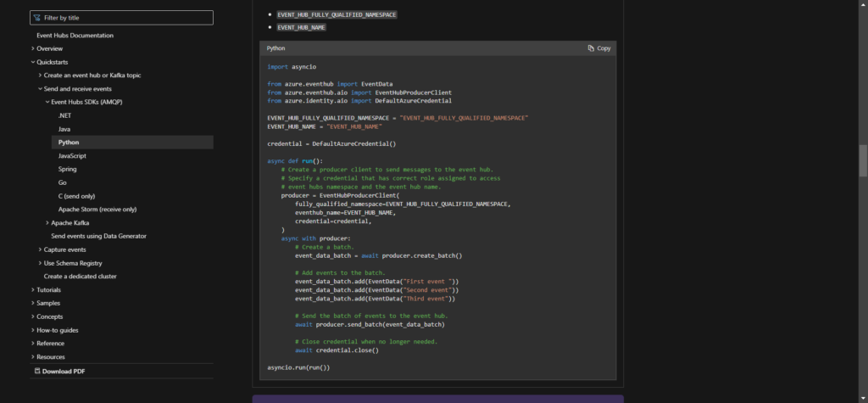Expand the Tutorials section
The image size is (868, 403).
coord(48,290)
